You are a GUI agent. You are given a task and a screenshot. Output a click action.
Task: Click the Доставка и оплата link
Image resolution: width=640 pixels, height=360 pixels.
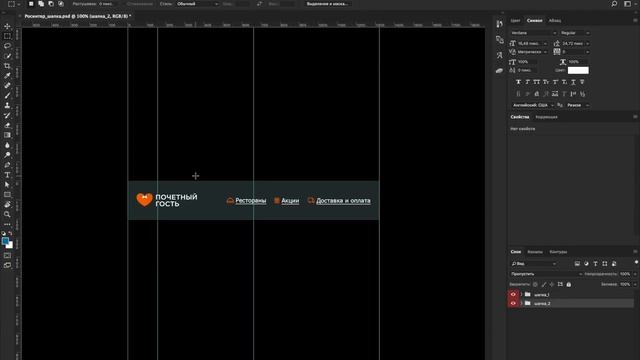coord(343,200)
